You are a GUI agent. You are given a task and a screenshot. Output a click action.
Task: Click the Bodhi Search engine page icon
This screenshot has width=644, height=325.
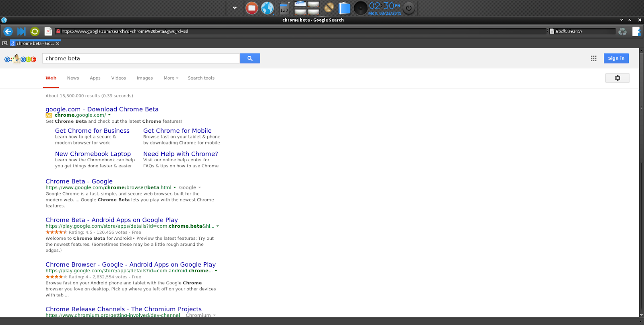552,31
